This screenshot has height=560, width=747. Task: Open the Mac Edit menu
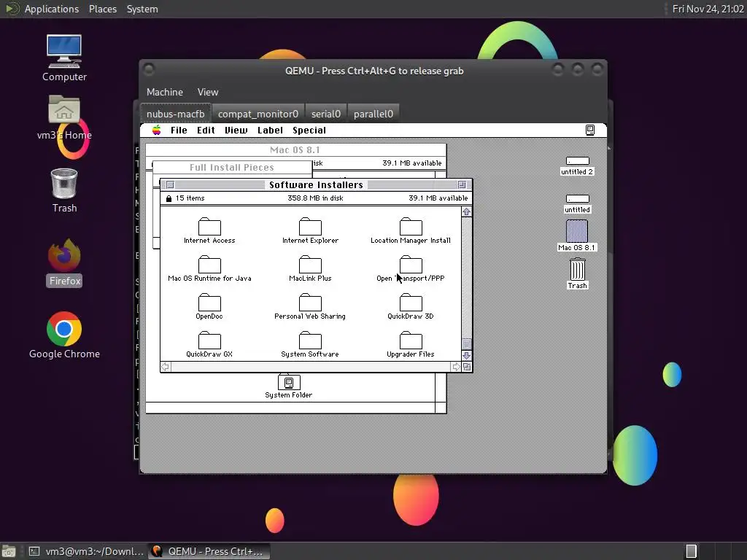[206, 130]
